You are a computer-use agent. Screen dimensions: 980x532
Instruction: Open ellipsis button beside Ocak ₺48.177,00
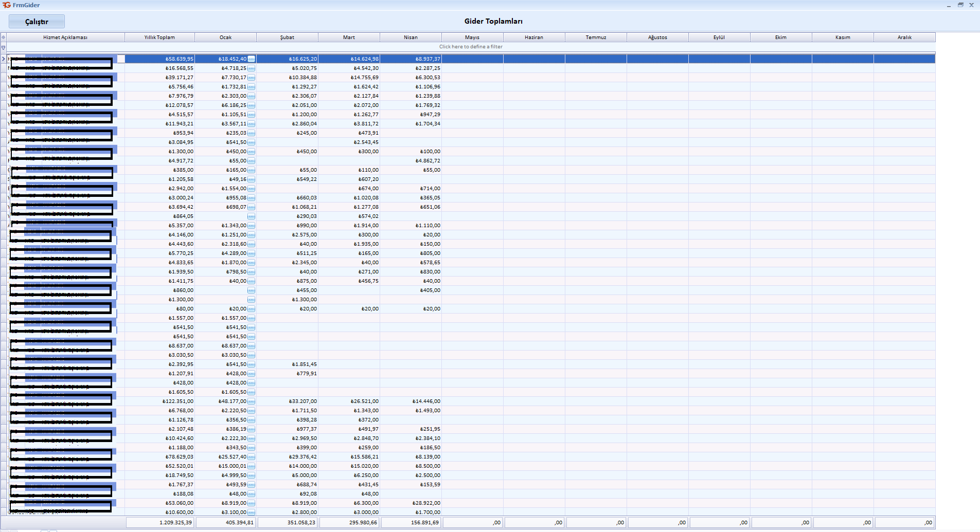[x=251, y=401]
